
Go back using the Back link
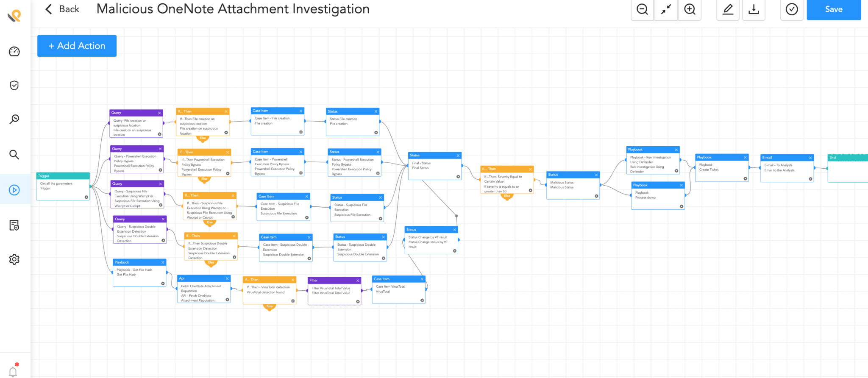(62, 9)
